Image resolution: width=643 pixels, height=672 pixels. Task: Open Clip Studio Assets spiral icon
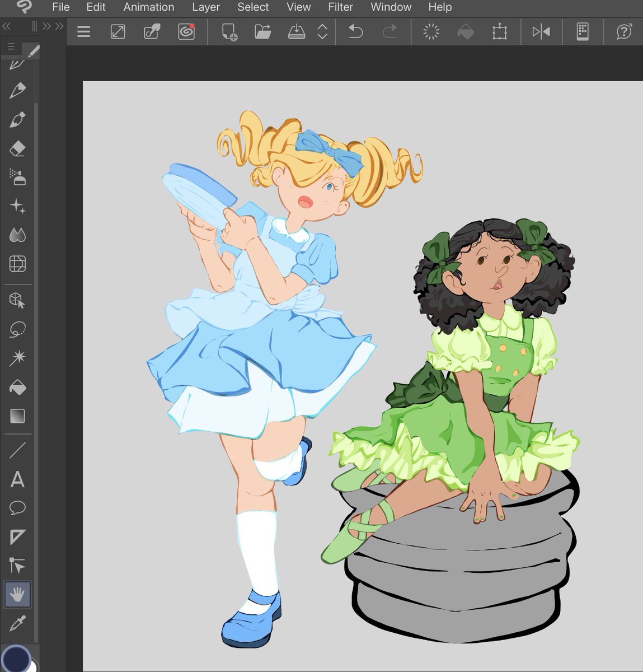[186, 32]
